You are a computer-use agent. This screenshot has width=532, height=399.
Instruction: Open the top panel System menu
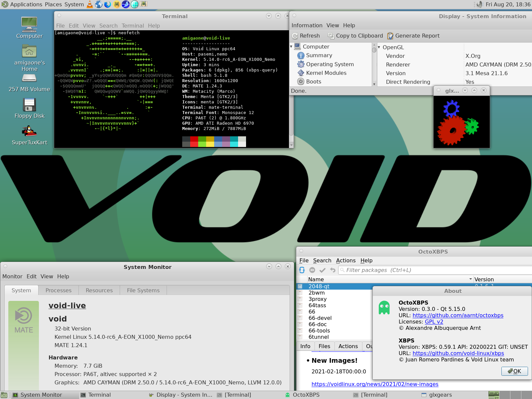[74, 4]
